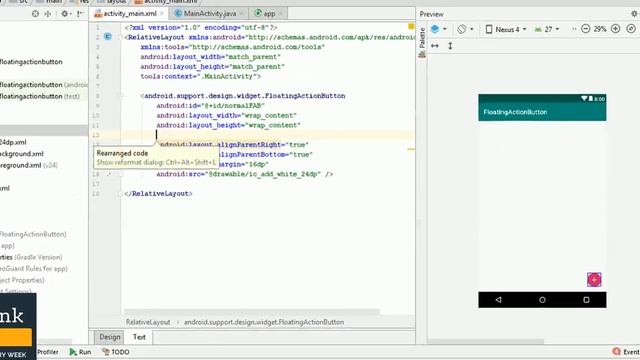Click the line 16 gutter marker icon
This screenshot has height=360, width=640.
[109, 174]
